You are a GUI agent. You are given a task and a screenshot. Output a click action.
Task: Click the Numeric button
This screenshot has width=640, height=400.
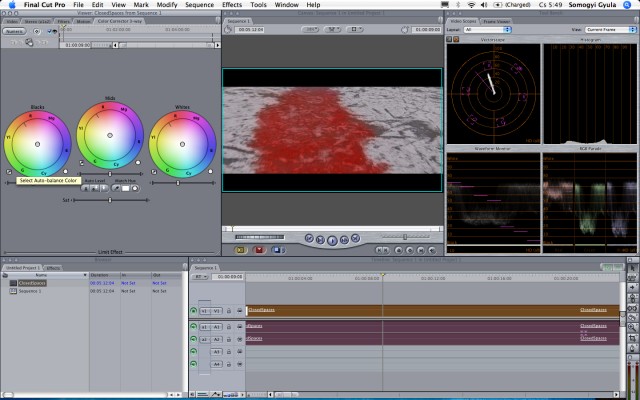click(15, 31)
